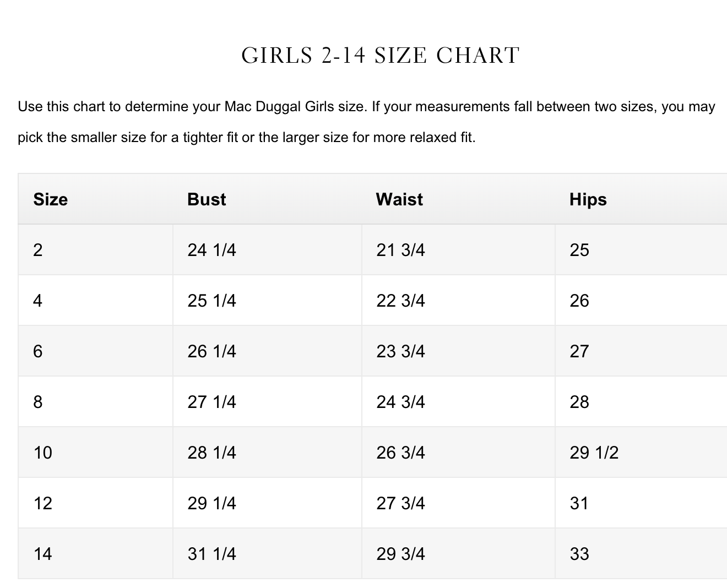Click the size 14 row label
The height and width of the screenshot is (588, 727).
[42, 554]
